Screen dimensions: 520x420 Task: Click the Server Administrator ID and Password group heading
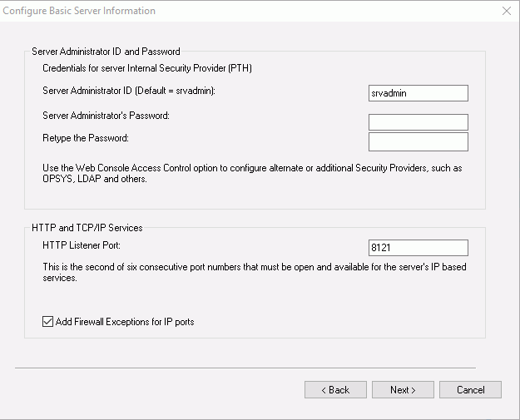(106, 52)
